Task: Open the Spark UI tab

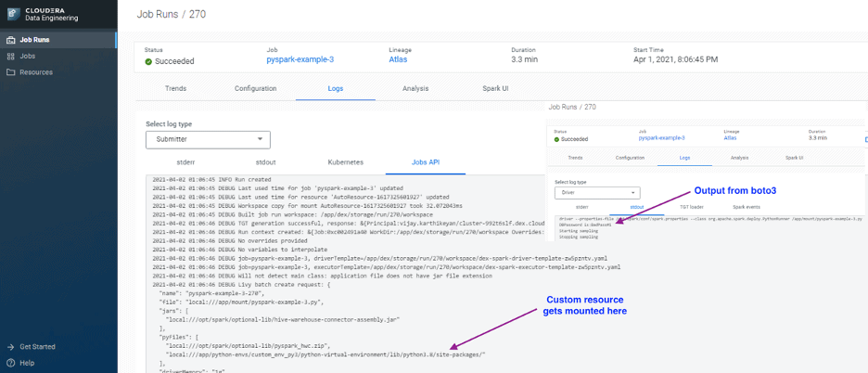Action: click(494, 89)
